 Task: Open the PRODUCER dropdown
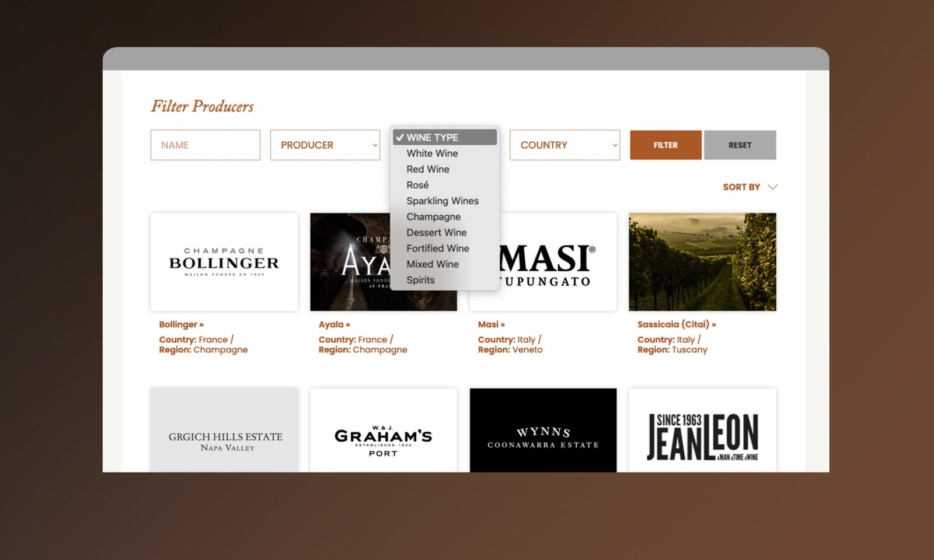(x=325, y=145)
